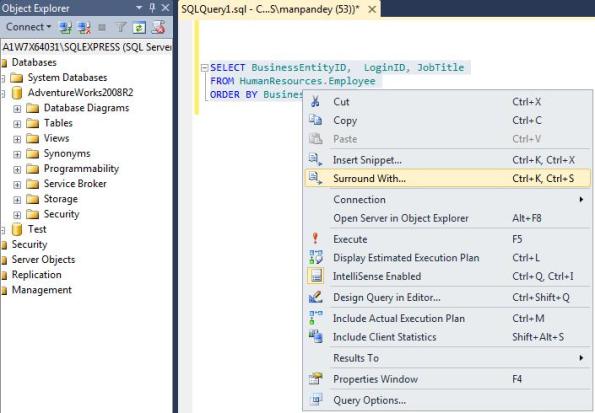The height and width of the screenshot is (413, 595).
Task: Select the Views folder
Action: (x=56, y=138)
